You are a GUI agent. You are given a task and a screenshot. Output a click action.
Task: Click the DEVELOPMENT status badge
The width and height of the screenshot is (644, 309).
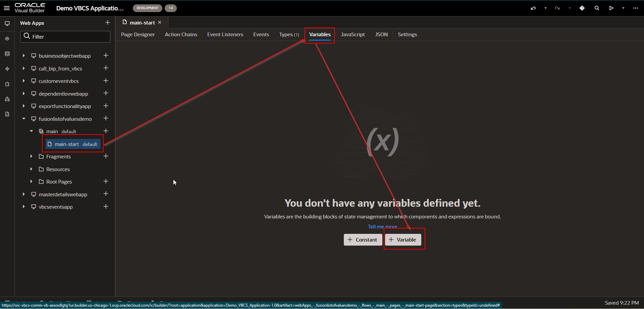pos(147,8)
